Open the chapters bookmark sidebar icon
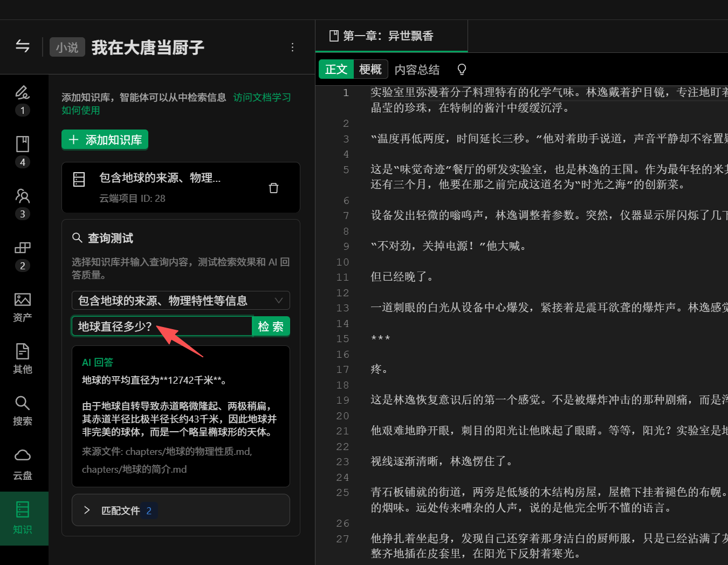728x565 pixels. 22,145
